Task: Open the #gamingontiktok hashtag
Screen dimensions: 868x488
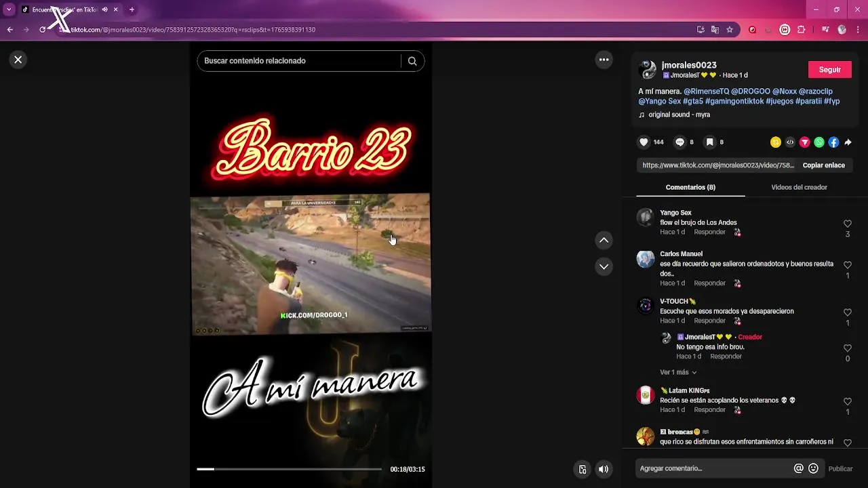Action: (734, 101)
